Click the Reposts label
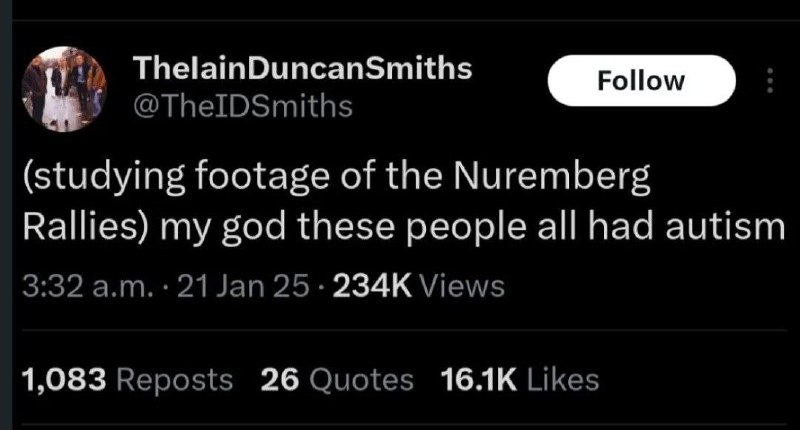The height and width of the screenshot is (430, 800). coord(174,381)
